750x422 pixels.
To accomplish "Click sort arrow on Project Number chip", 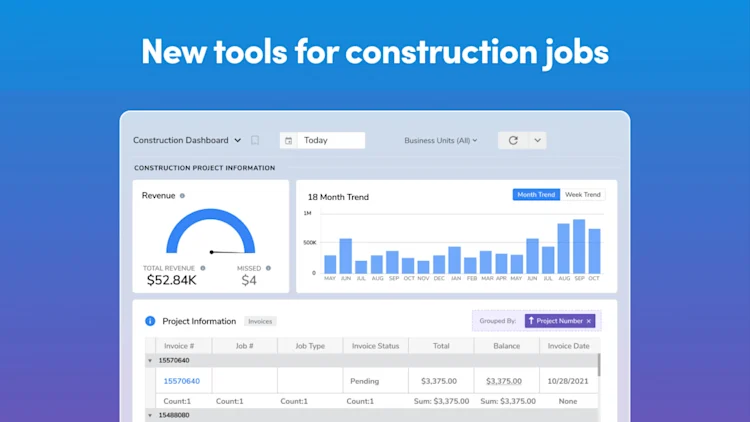I will pyautogui.click(x=531, y=321).
